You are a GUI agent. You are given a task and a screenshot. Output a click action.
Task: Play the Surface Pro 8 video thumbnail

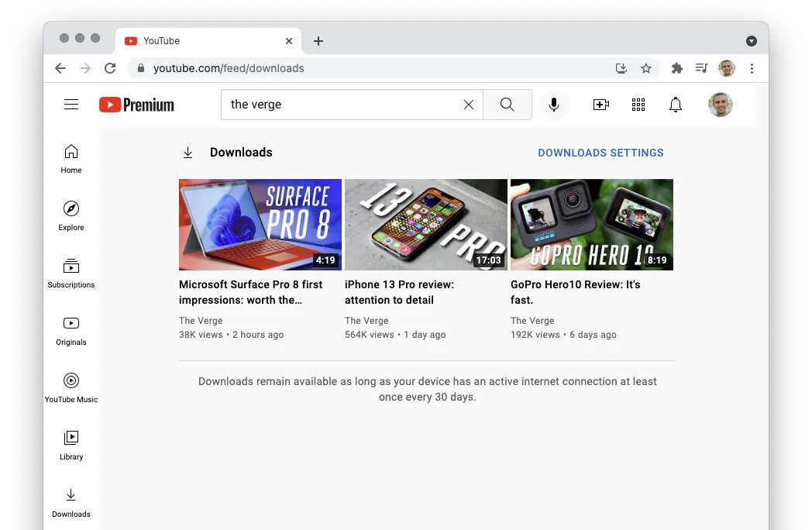(260, 225)
